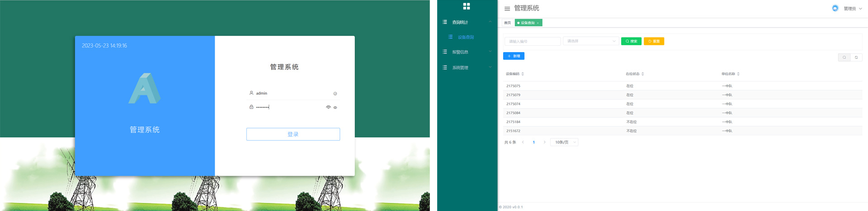Image resolution: width=868 pixels, height=211 pixels.
Task: Click the grid logo atop the sidebar
Action: 467,6
